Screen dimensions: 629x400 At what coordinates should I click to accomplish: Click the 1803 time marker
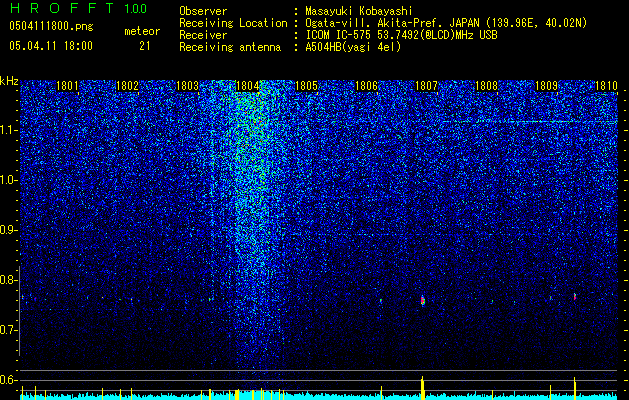click(x=187, y=86)
